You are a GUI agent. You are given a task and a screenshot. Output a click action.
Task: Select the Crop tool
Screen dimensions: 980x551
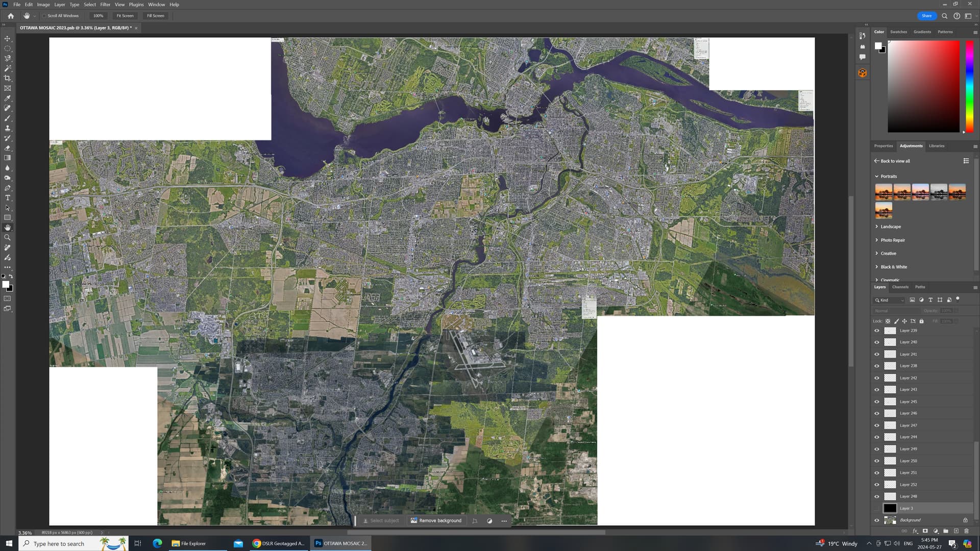(x=7, y=78)
